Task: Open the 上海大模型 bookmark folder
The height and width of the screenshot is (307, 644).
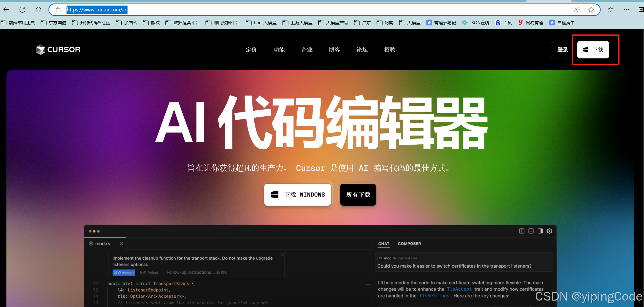Action: point(297,22)
